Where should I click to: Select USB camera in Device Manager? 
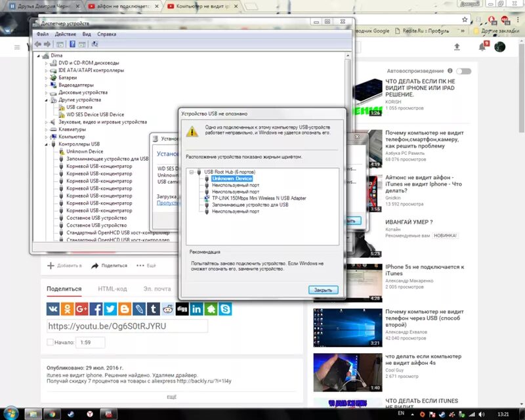pyautogui.click(x=79, y=107)
